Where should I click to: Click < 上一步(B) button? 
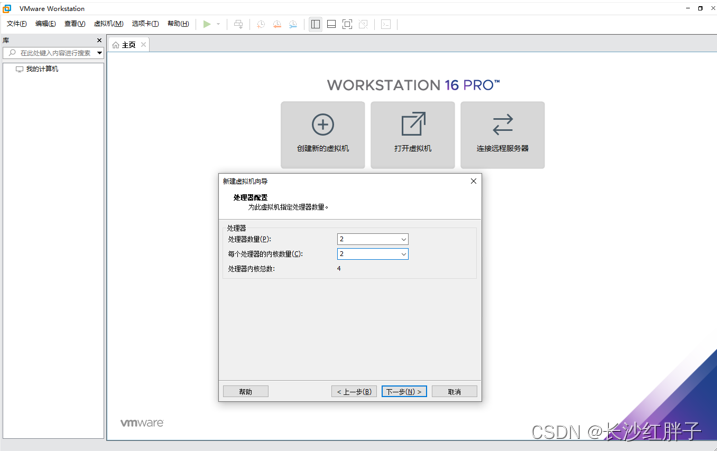point(354,392)
